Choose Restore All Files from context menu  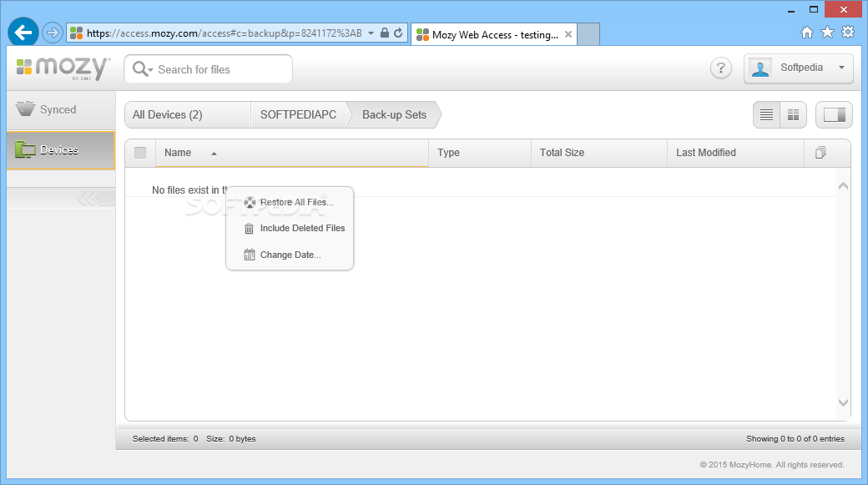tap(290, 202)
